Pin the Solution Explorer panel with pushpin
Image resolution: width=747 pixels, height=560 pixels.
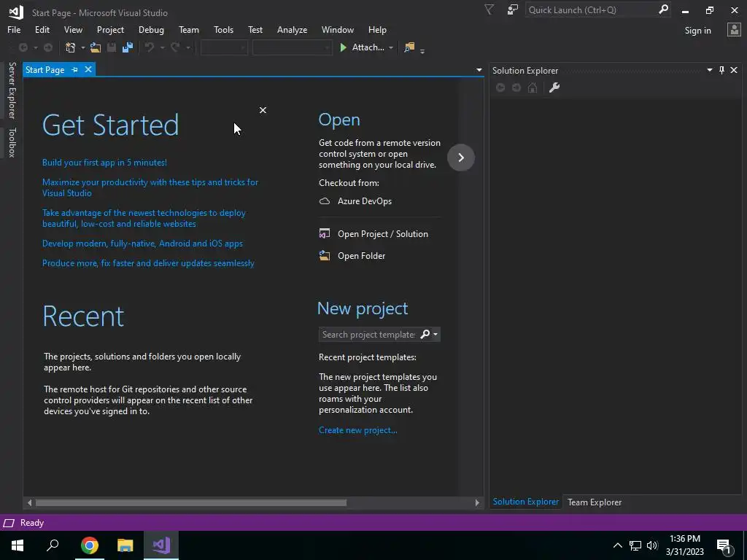pyautogui.click(x=721, y=71)
